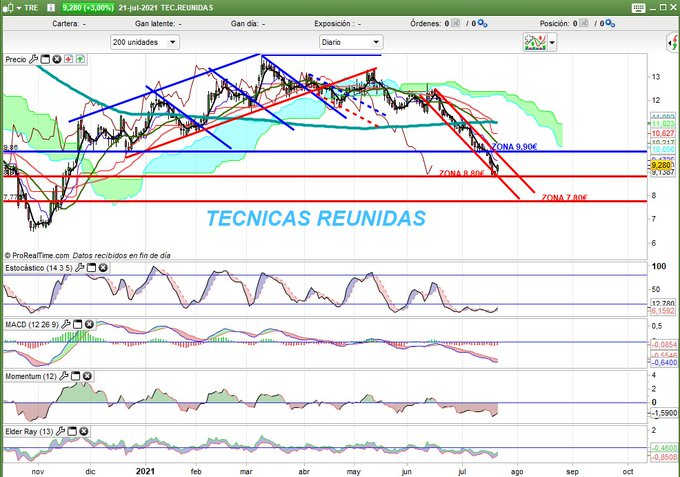This screenshot has height=477, width=680.
Task: Click the yellow 9,280 price axis label
Action: click(x=661, y=165)
